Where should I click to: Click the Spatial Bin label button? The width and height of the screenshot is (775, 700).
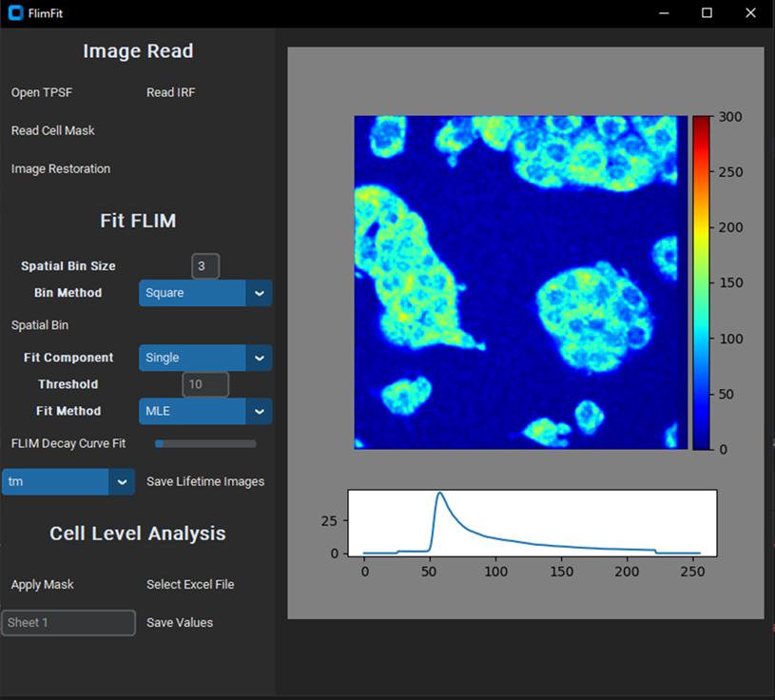pos(39,324)
